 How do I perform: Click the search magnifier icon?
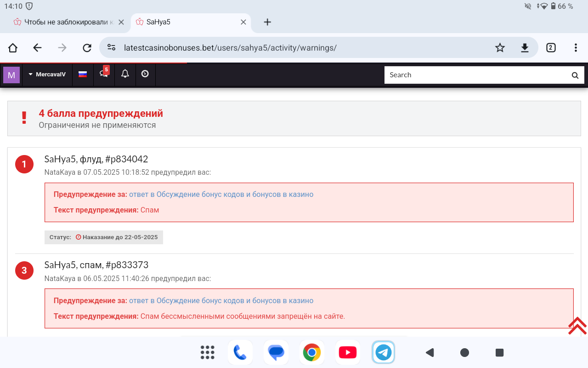pyautogui.click(x=575, y=75)
